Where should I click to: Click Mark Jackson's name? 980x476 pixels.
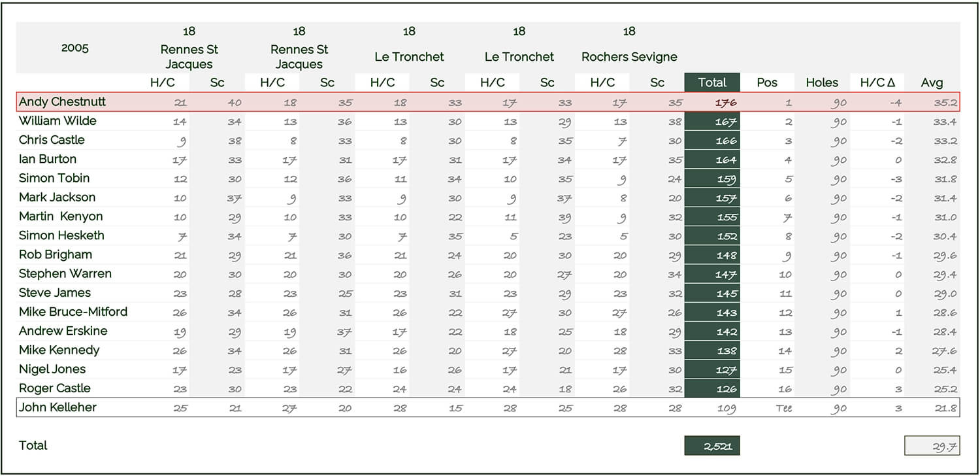[57, 197]
